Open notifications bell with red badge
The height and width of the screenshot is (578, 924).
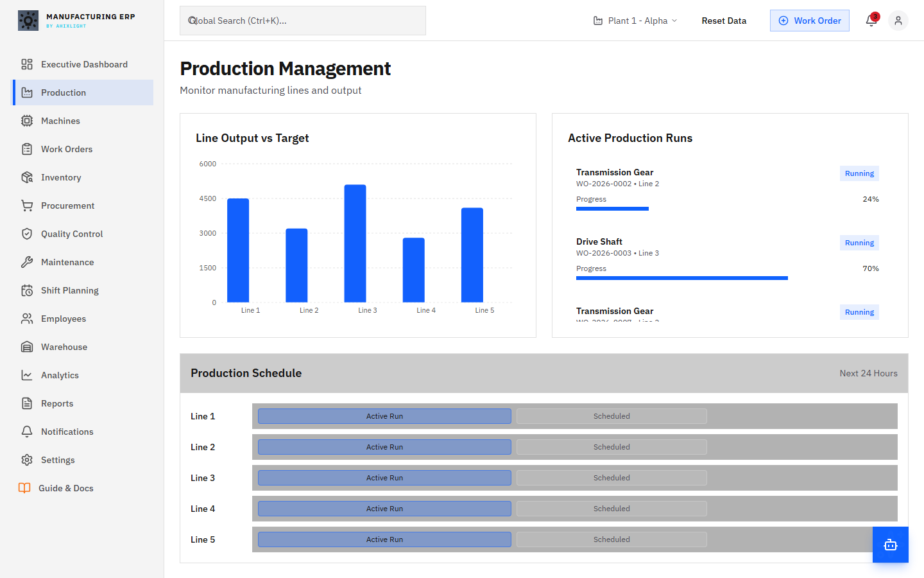871,20
